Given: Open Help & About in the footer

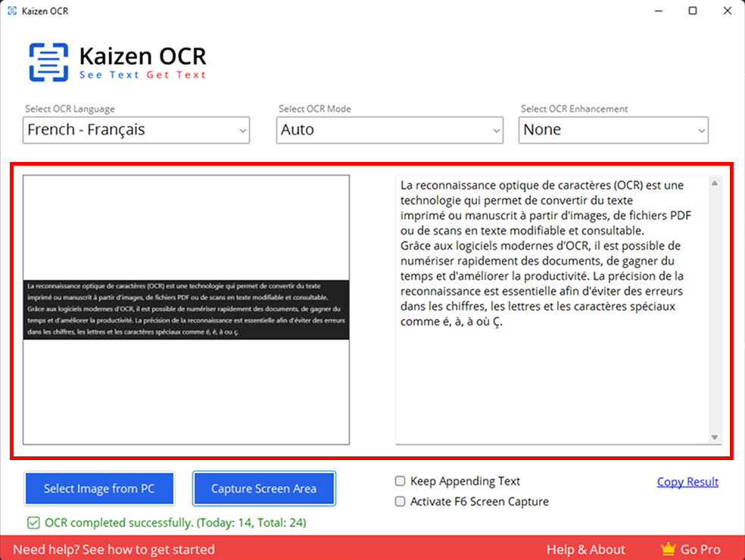Looking at the screenshot, I should click(x=585, y=549).
